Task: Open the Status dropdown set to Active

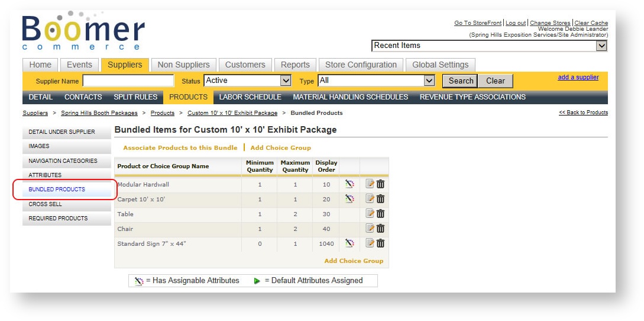Action: pos(286,81)
